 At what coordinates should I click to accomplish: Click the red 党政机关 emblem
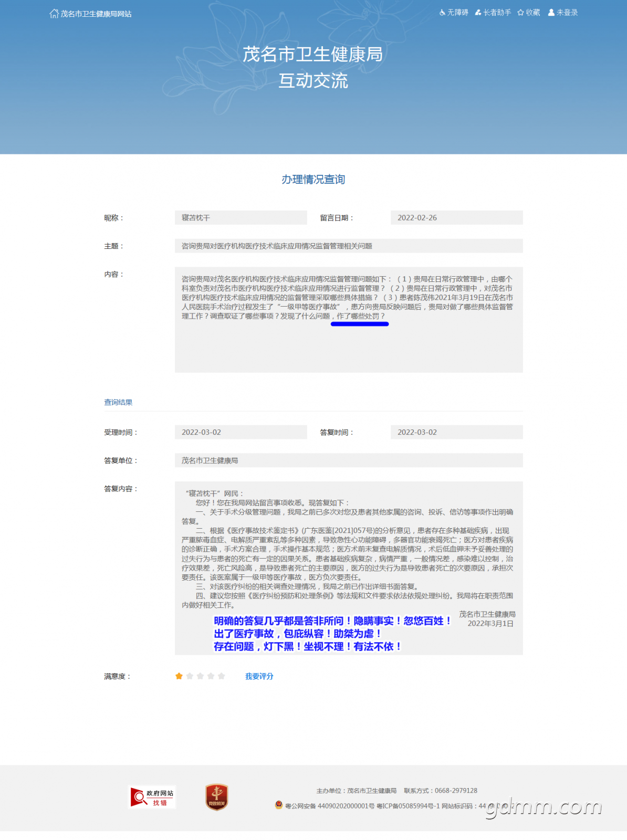pos(216,797)
